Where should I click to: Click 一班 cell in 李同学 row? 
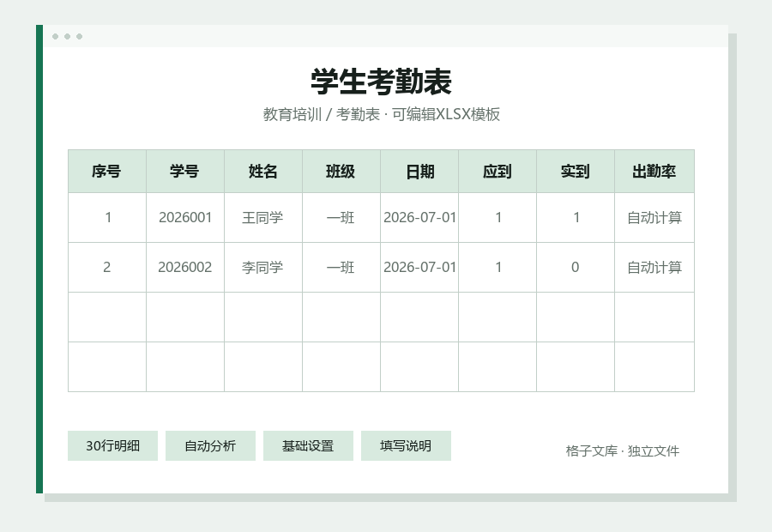tap(341, 268)
